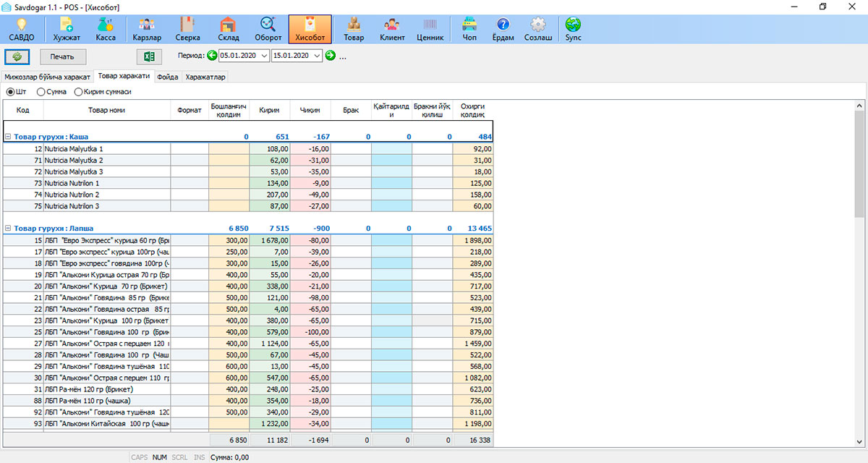Open the Карзлар debts icon

coord(148,29)
